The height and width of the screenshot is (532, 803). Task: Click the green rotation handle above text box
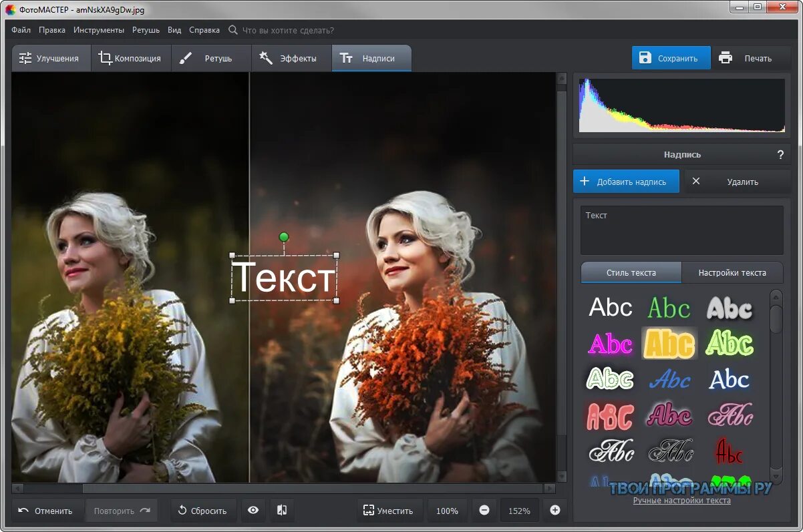coord(284,237)
